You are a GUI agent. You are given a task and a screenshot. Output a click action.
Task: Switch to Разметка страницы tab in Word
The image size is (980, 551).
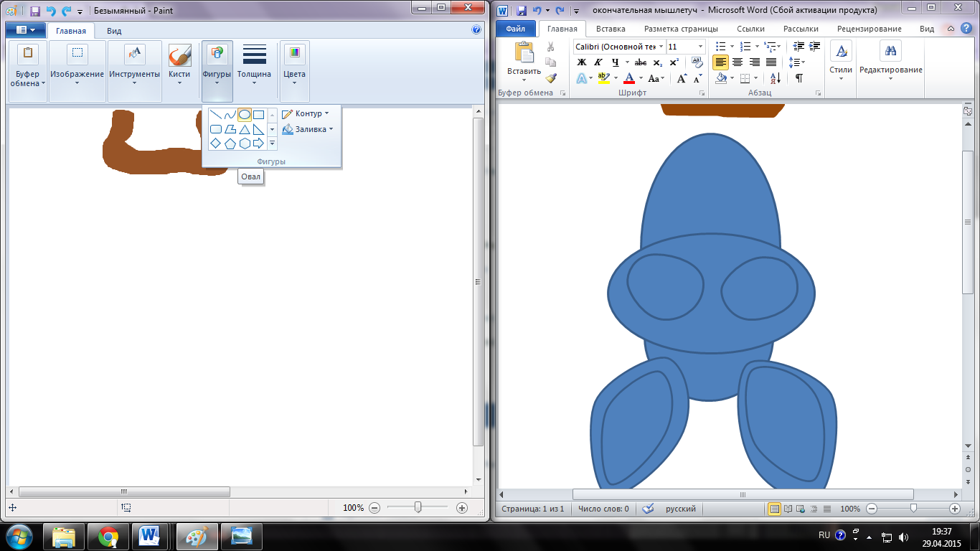point(681,29)
